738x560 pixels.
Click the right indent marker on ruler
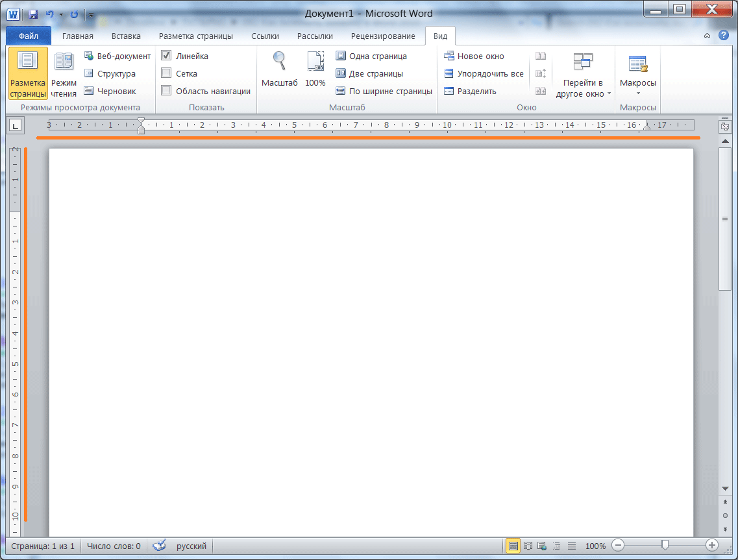point(647,127)
